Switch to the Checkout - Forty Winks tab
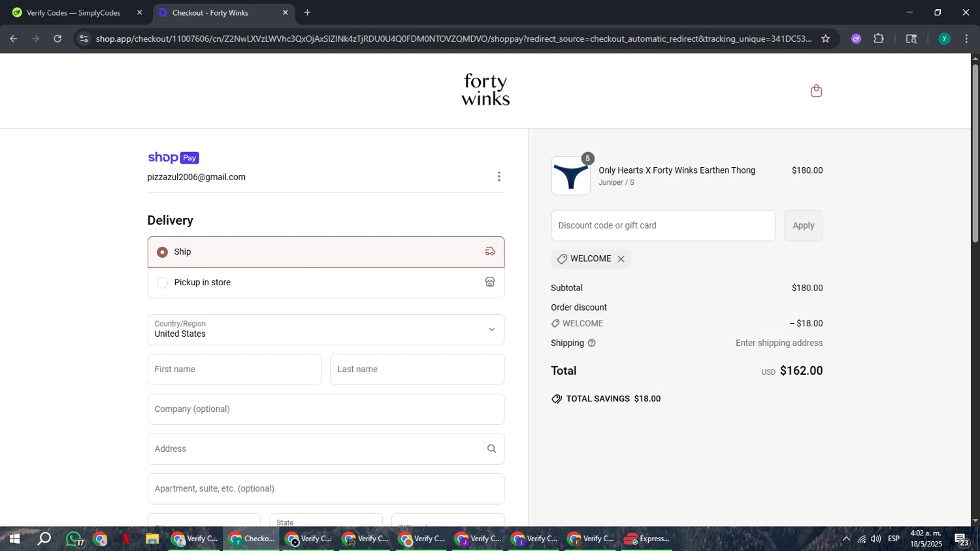The height and width of the screenshot is (551, 980). (x=223, y=12)
